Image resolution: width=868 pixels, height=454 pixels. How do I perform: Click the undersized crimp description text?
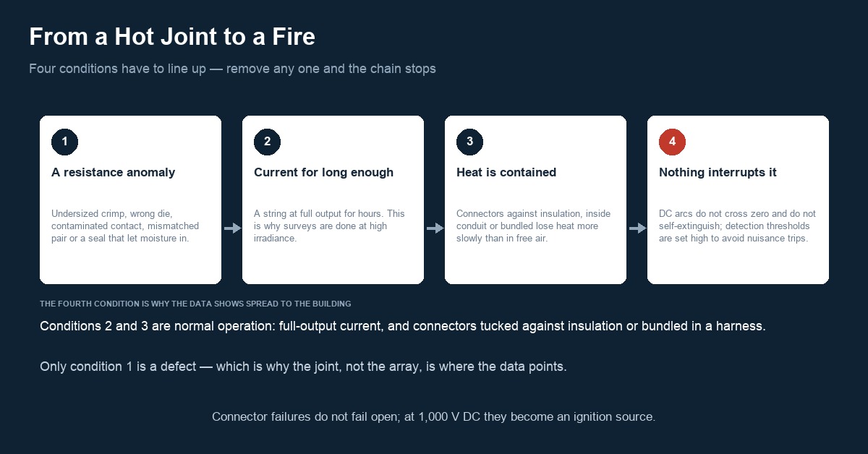pyautogui.click(x=125, y=226)
